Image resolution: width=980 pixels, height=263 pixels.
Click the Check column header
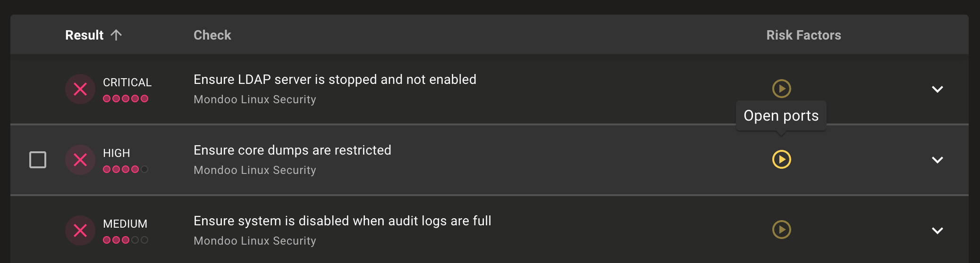coord(212,35)
